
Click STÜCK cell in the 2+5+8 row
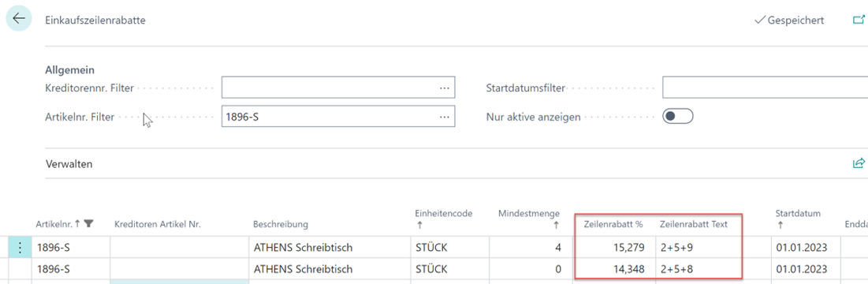(x=450, y=268)
